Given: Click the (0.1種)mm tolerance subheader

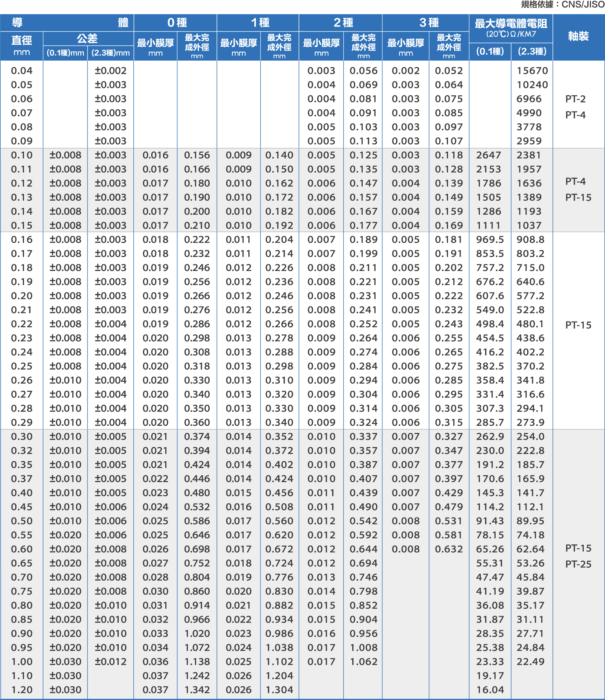Looking at the screenshot, I should pyautogui.click(x=65, y=53).
